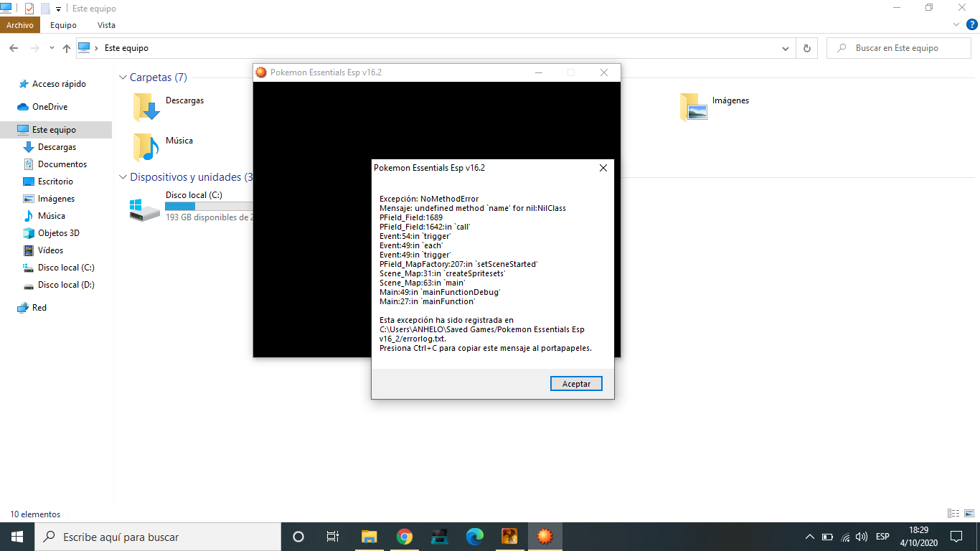Go up one folder level arrow

[x=67, y=48]
